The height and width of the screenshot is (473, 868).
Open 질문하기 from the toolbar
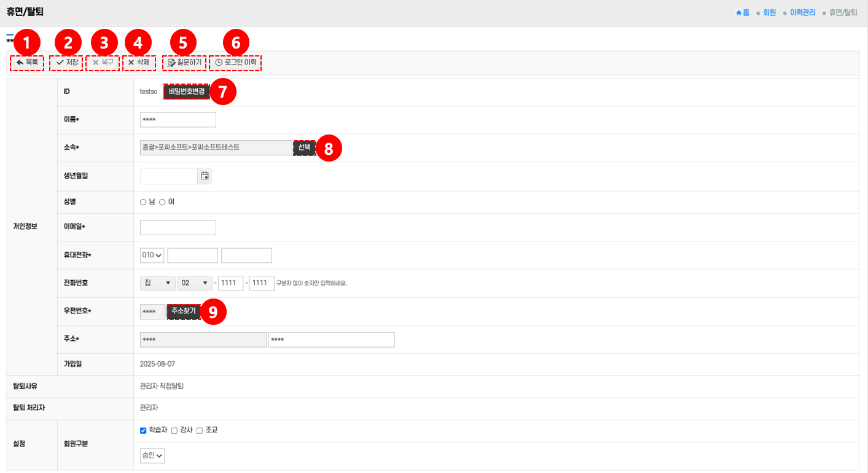[x=184, y=63]
